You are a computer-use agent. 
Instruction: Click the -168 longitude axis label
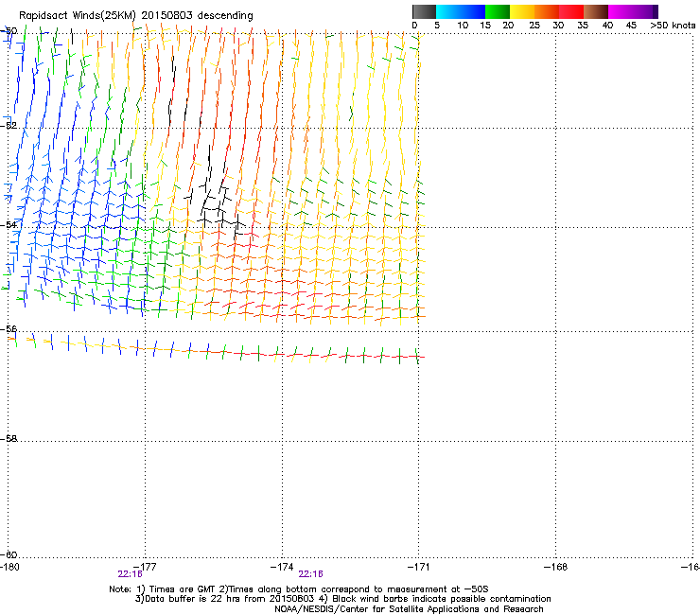click(556, 567)
